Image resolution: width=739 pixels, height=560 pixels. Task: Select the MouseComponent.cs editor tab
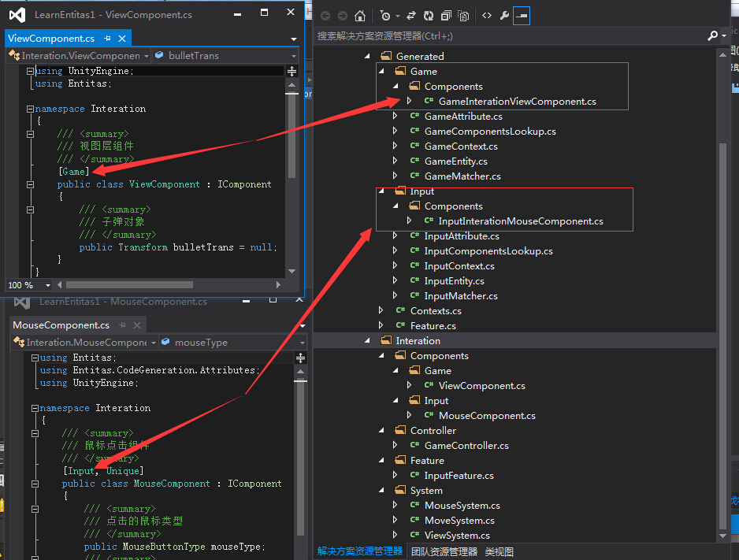(61, 325)
